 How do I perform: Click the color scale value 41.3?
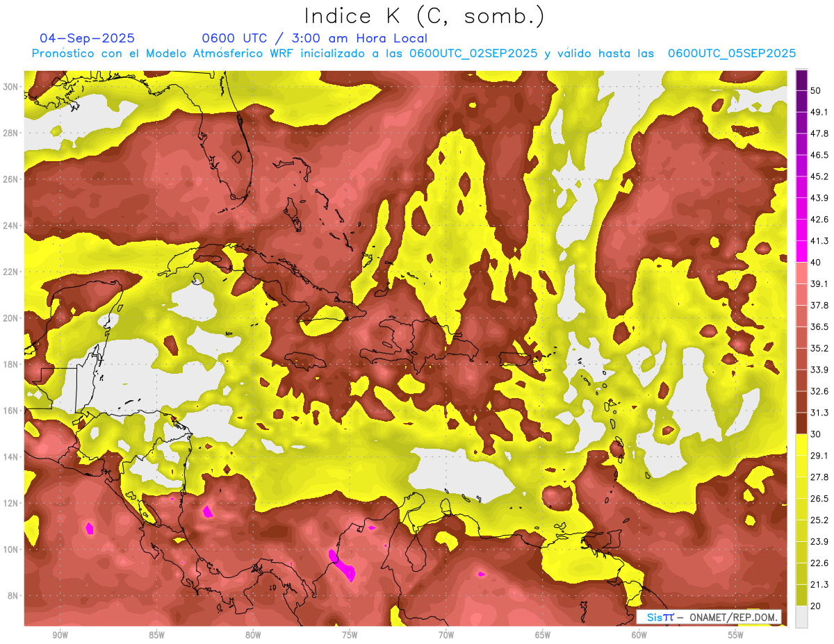tap(819, 241)
